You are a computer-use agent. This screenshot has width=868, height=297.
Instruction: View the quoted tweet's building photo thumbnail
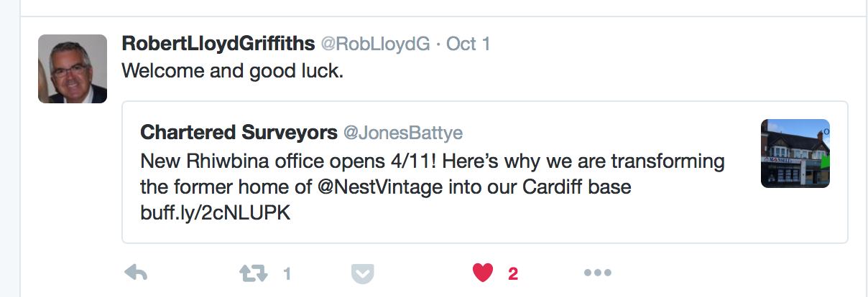795,154
